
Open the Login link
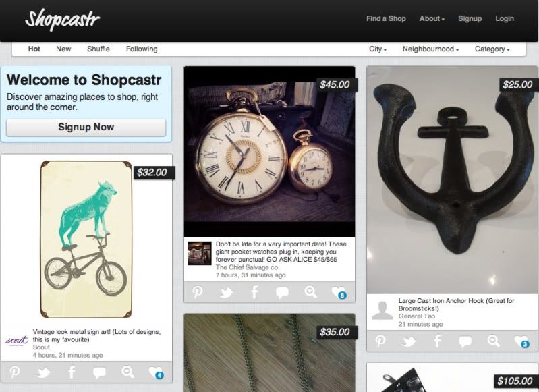pyautogui.click(x=505, y=19)
